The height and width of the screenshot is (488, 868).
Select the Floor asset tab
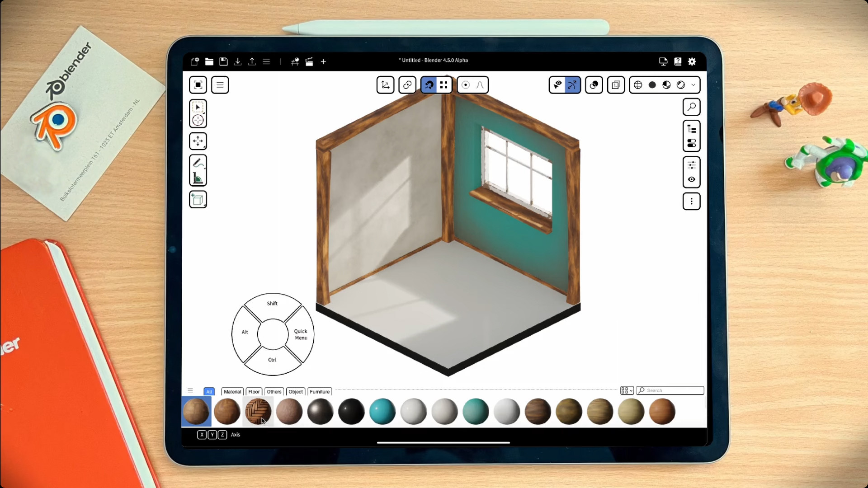coord(254,392)
